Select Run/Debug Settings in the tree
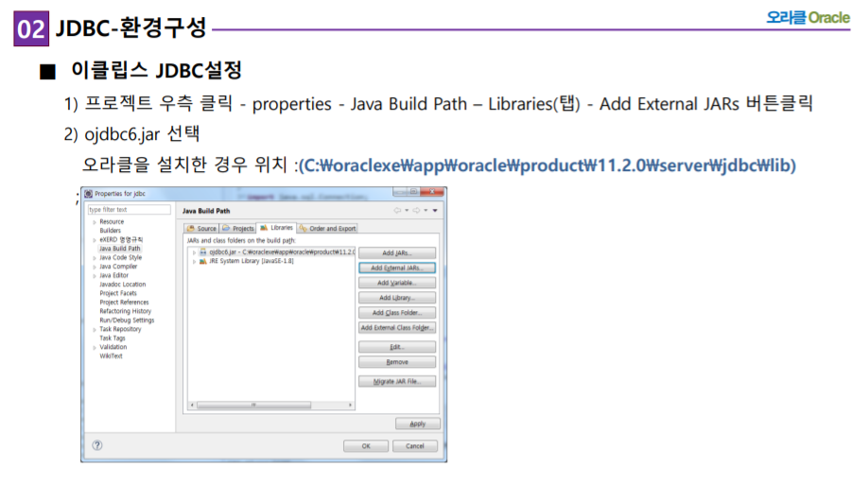This screenshot has width=868, height=484. pos(127,320)
